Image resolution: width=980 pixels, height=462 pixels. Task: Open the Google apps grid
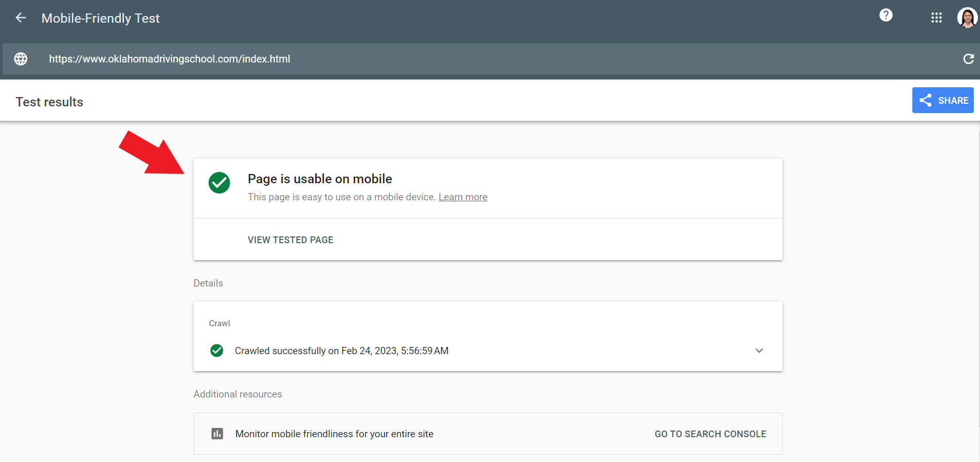click(x=936, y=18)
